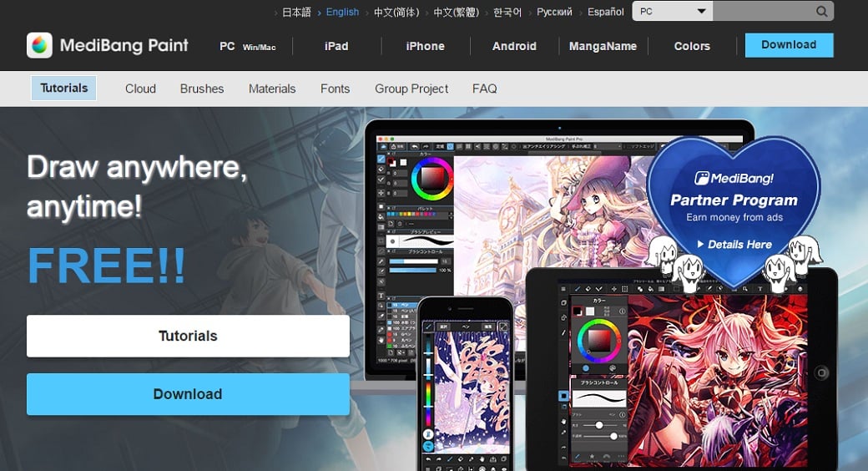Viewport: 868px width, 471px height.
Task: Click Details Here in Partner Program heart
Action: (x=734, y=245)
